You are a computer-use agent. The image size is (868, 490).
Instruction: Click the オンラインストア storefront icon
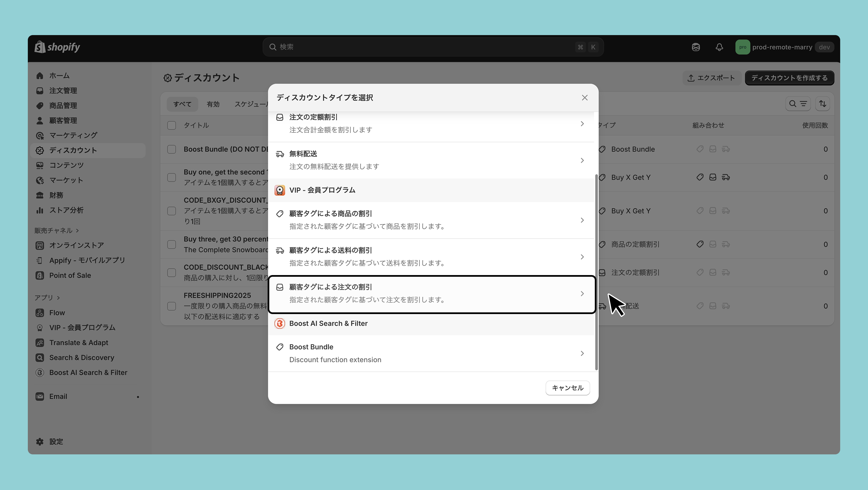pyautogui.click(x=40, y=246)
